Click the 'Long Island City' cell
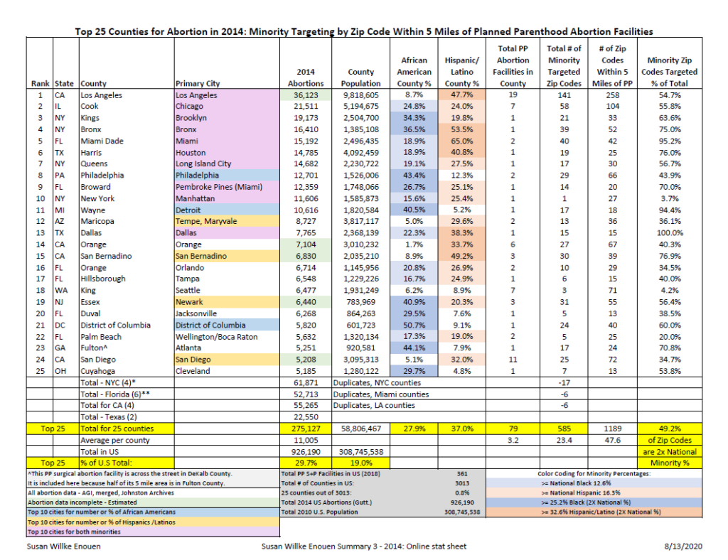This screenshot has height=560, width=728. [227, 163]
